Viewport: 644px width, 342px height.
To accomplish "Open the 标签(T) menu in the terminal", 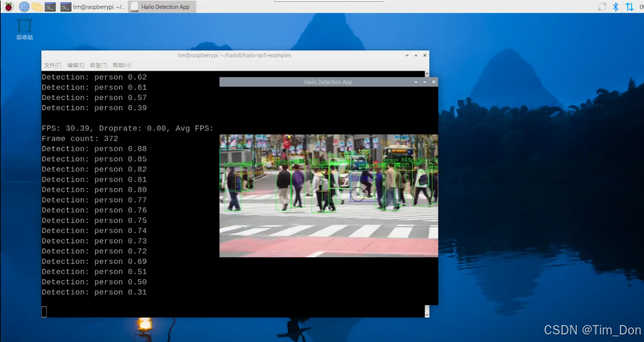I will pyautogui.click(x=99, y=65).
